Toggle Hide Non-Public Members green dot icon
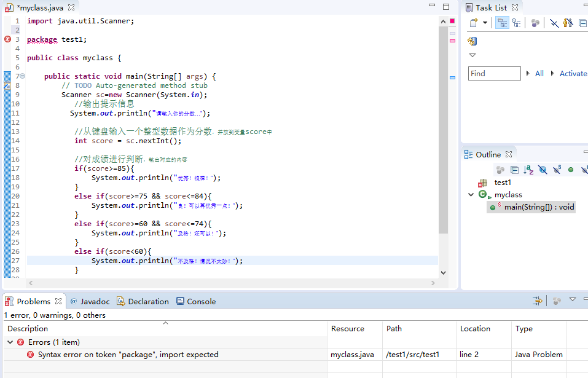Screen dimensions: 588x378 571,170
